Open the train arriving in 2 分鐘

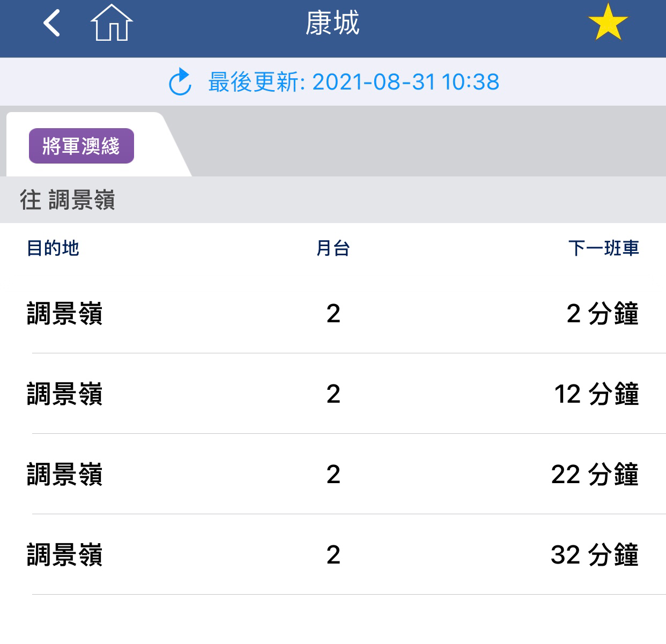tap(333, 314)
